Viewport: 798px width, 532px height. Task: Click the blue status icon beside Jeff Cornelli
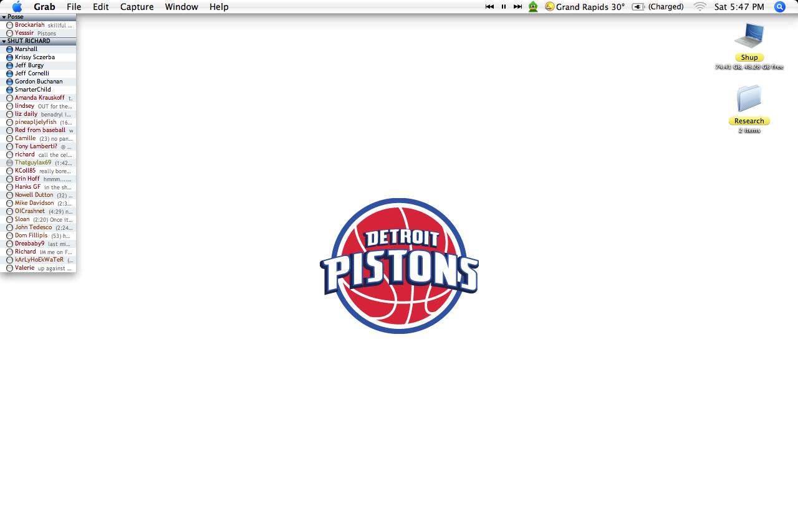click(x=9, y=74)
